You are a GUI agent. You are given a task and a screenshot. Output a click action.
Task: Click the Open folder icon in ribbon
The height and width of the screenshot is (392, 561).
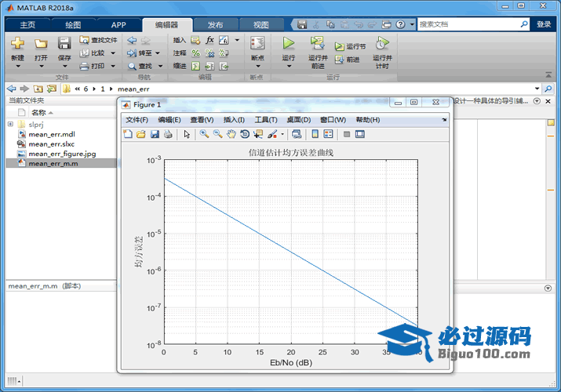coord(41,44)
